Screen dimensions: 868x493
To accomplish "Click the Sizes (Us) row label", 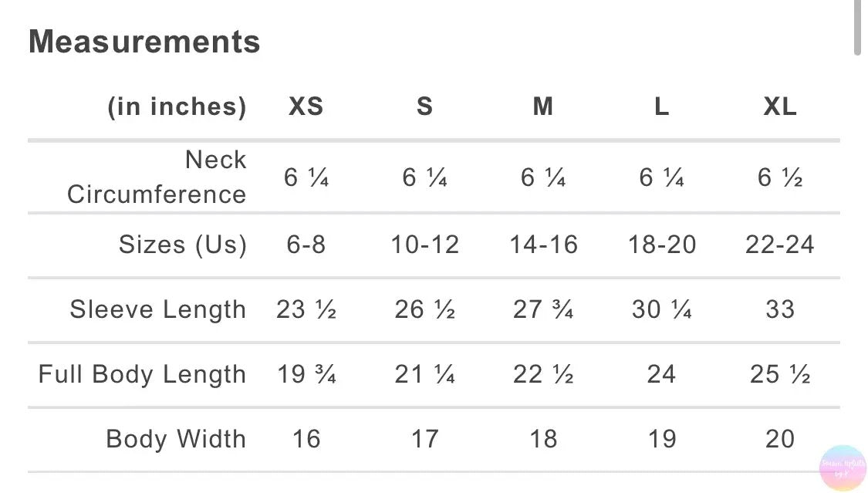I will [182, 245].
